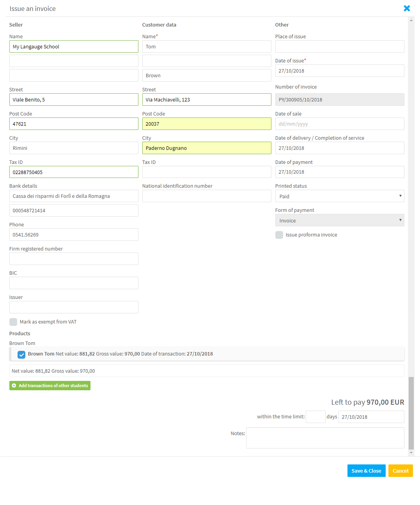Image resolution: width=420 pixels, height=505 pixels.
Task: Click the plus icon on Add transactions button
Action: pyautogui.click(x=14, y=386)
